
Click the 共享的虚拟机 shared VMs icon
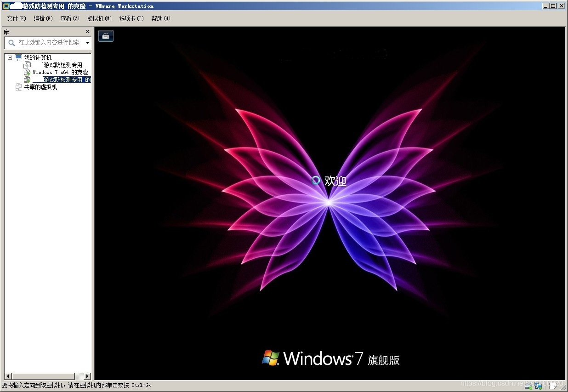(x=18, y=87)
